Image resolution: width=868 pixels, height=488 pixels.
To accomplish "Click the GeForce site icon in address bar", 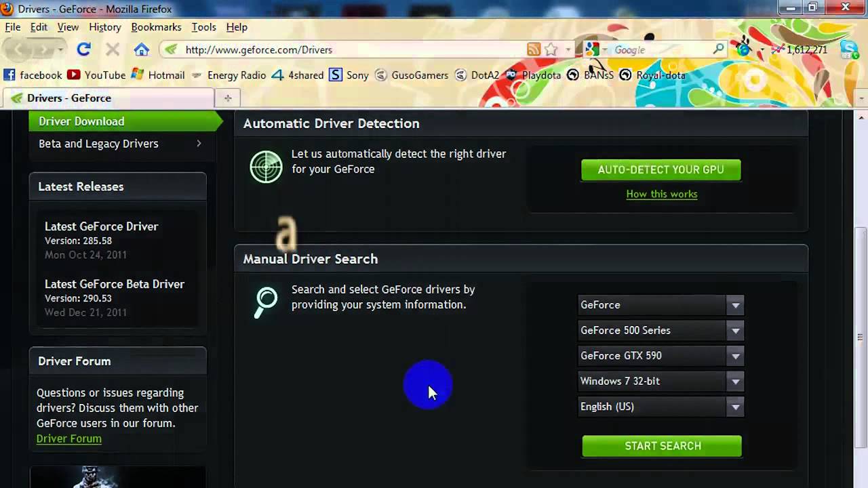I will click(x=171, y=49).
